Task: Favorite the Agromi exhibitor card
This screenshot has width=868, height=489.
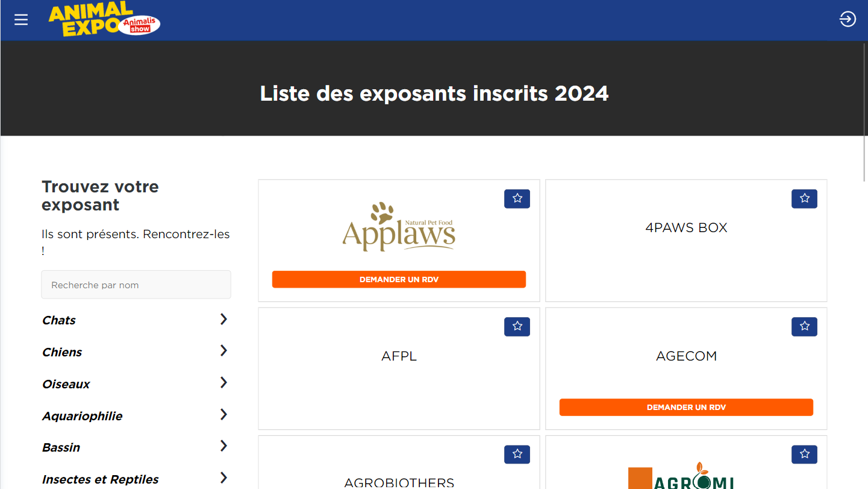Action: 804,454
